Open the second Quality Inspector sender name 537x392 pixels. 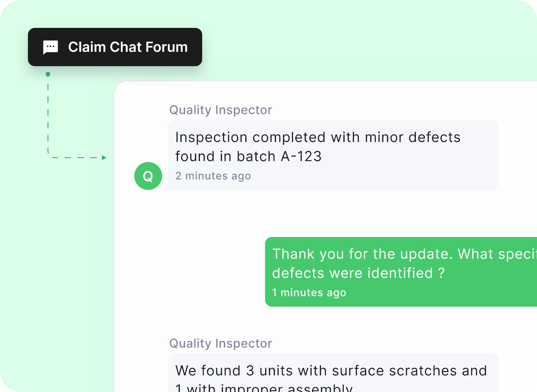coord(220,344)
